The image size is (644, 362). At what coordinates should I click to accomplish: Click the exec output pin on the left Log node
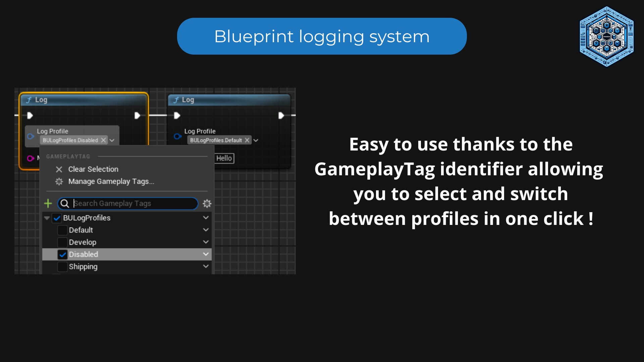pyautogui.click(x=137, y=115)
